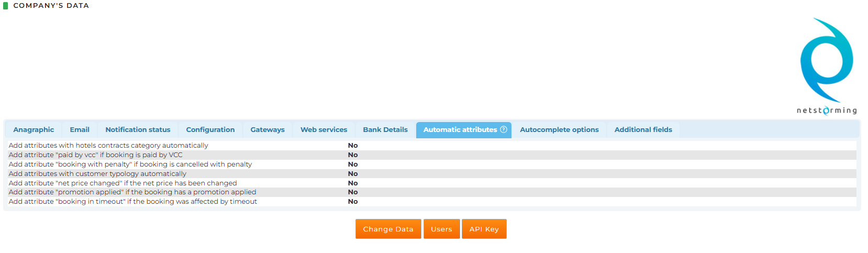The width and height of the screenshot is (868, 253).
Task: Open the Users button
Action: coord(442,229)
